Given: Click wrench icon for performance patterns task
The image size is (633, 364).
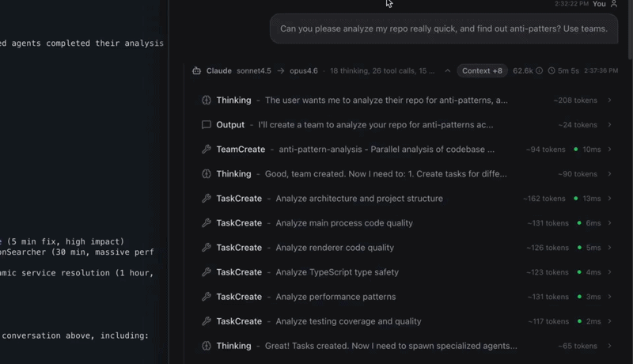Looking at the screenshot, I should 207,297.
